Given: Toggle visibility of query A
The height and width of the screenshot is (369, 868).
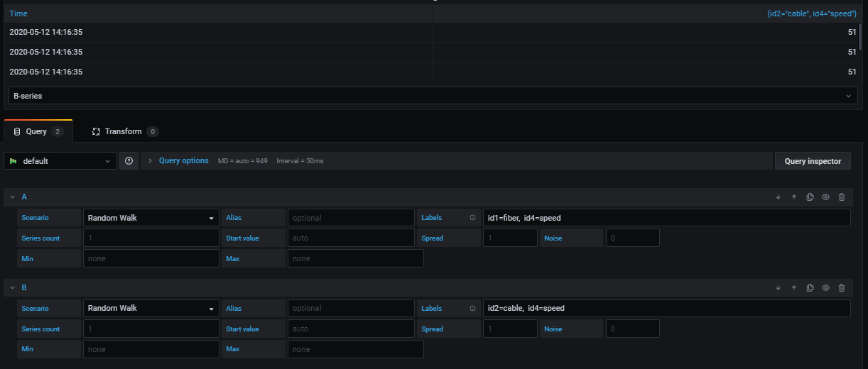Looking at the screenshot, I should click(826, 197).
